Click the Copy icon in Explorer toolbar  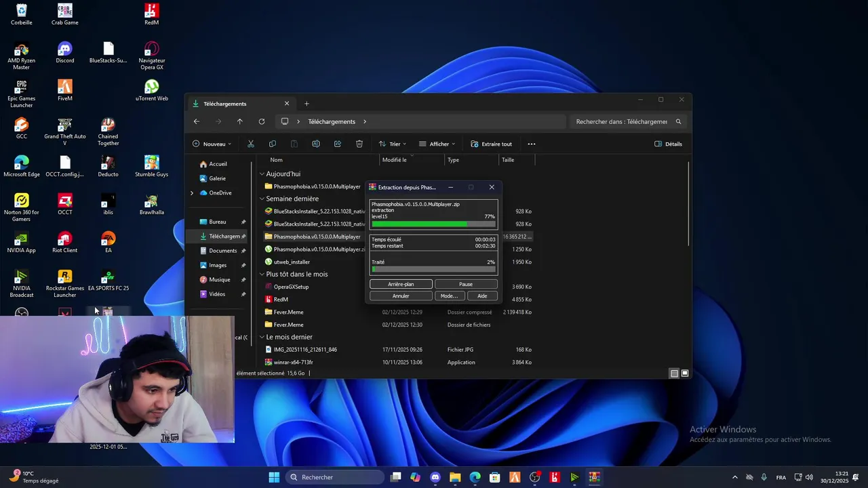(273, 144)
